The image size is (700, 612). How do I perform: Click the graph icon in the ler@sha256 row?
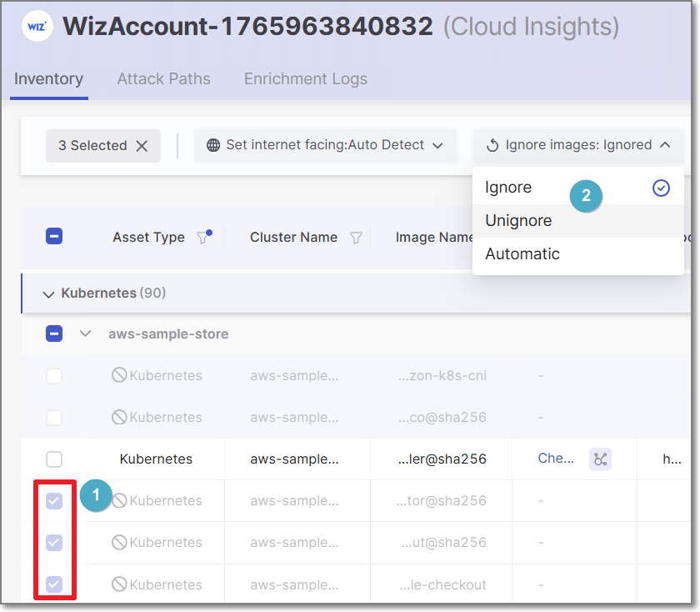coord(600,459)
